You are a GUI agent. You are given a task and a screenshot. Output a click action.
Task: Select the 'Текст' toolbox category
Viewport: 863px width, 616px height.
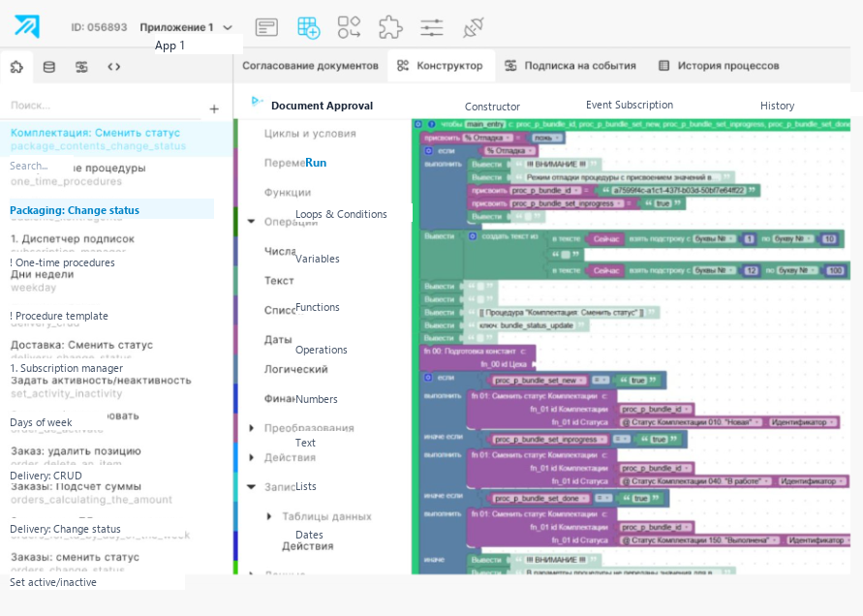pos(279,281)
